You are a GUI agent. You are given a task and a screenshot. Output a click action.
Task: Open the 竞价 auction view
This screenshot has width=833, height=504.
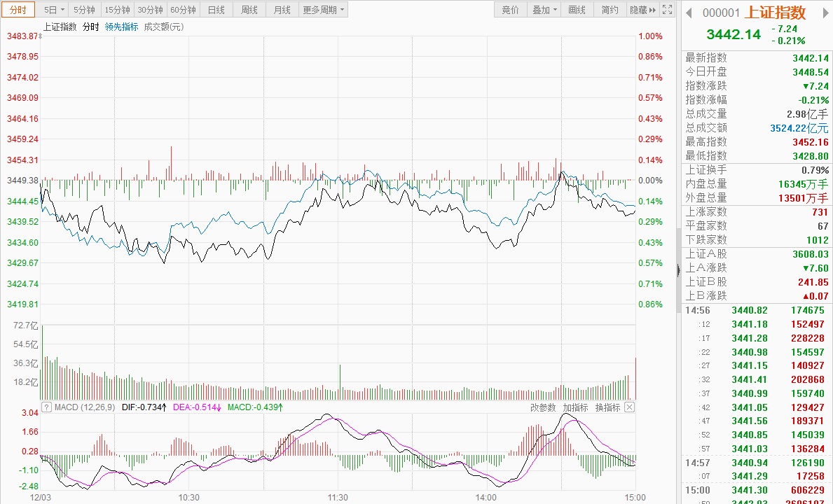coord(511,10)
